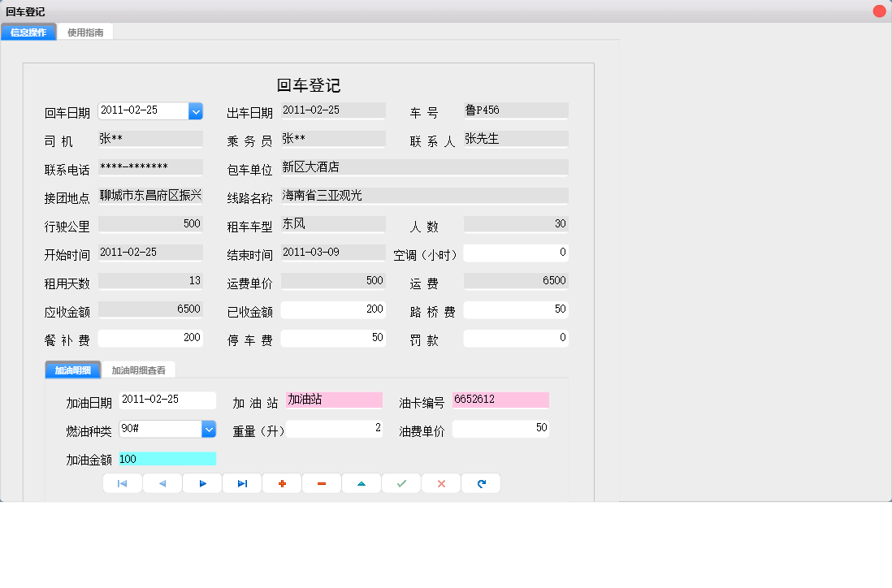Click the 罚款 penalty input field

[516, 337]
